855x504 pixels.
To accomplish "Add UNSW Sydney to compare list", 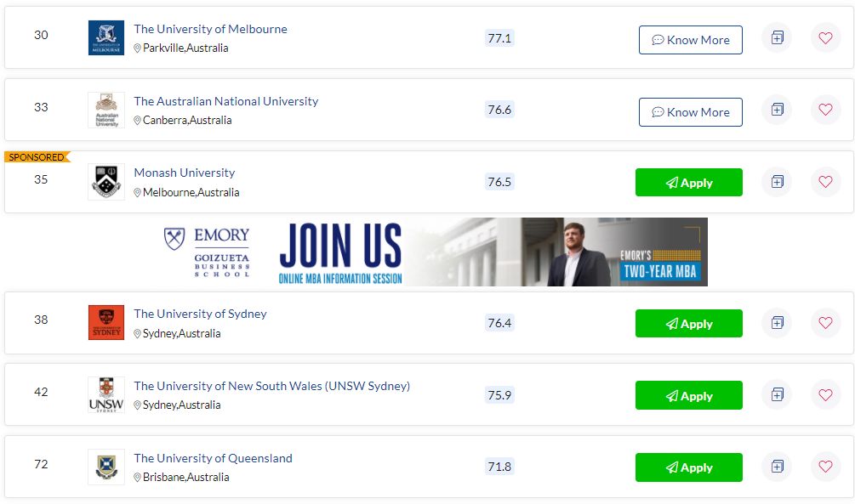I will tap(777, 394).
